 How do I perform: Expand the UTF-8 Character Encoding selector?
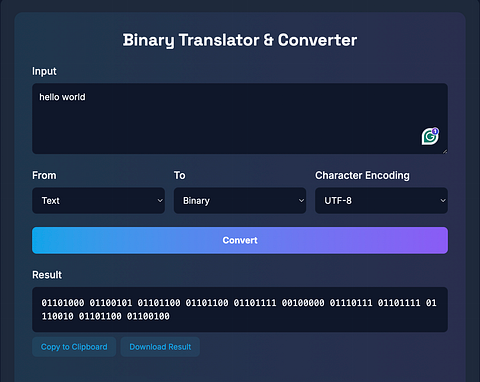[381, 201]
